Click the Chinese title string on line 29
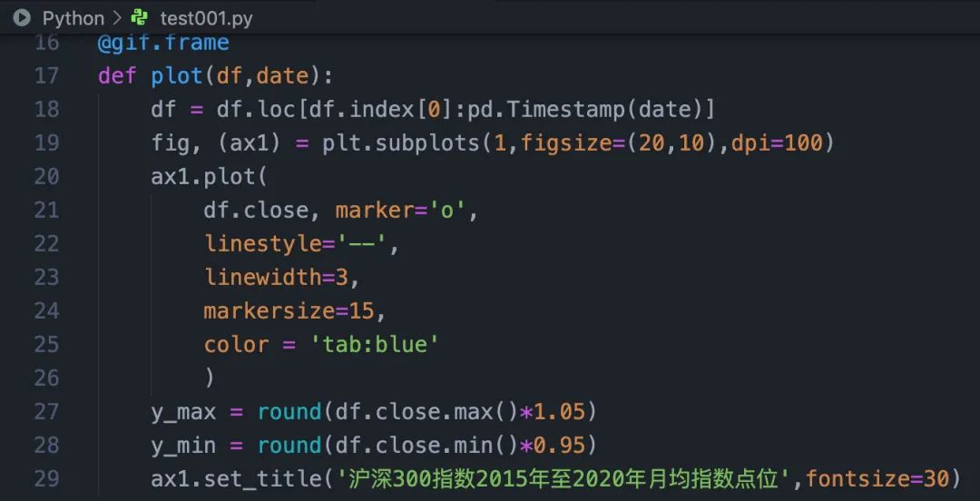This screenshot has height=501, width=980. [x=565, y=480]
